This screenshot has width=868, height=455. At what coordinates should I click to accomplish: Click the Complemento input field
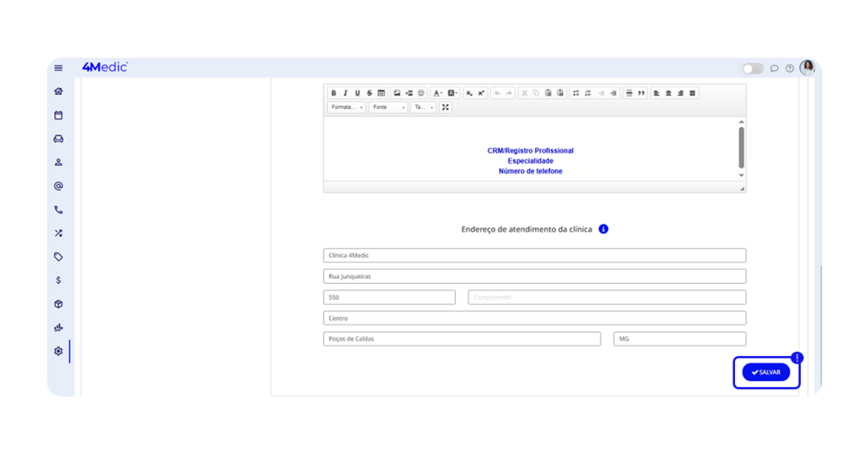(607, 297)
